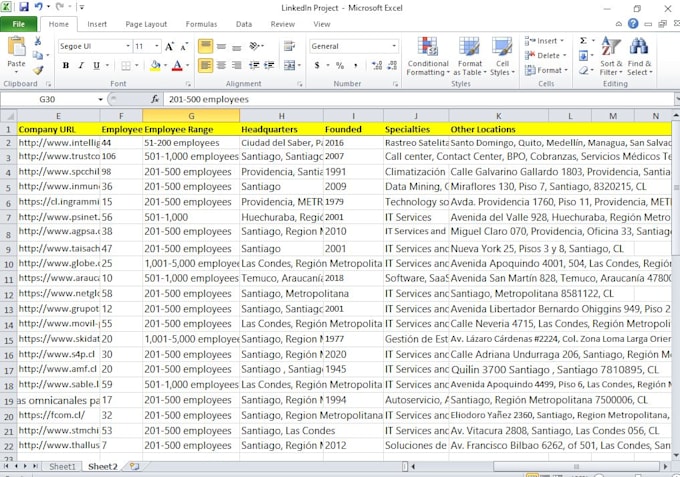Toggle Wrap Text
The height and width of the screenshot is (477, 680).
coord(289,46)
